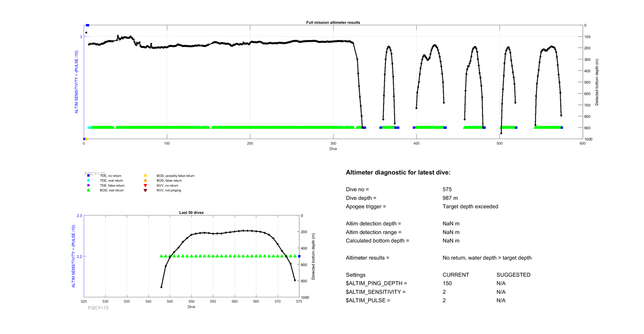Click the NaN m value for Altim detection range
The image size is (644, 334).
(451, 232)
